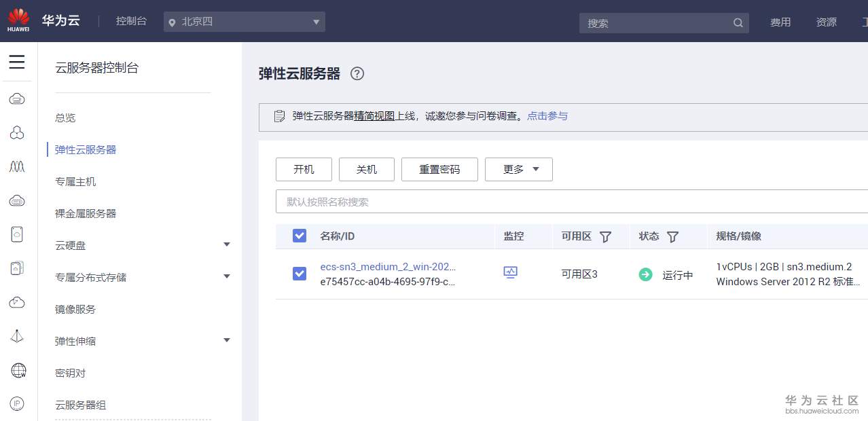Click the magnifier icon in search box
Image resolution: width=868 pixels, height=421 pixels.
point(738,23)
